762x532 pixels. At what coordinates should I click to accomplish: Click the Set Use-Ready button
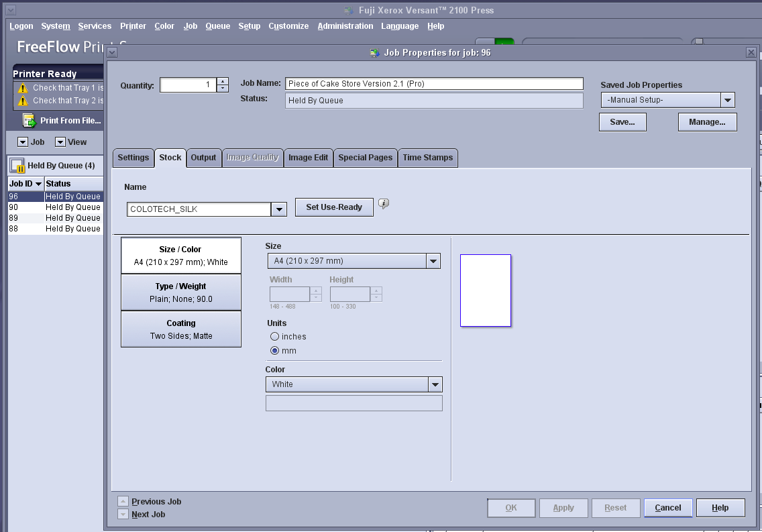point(334,207)
